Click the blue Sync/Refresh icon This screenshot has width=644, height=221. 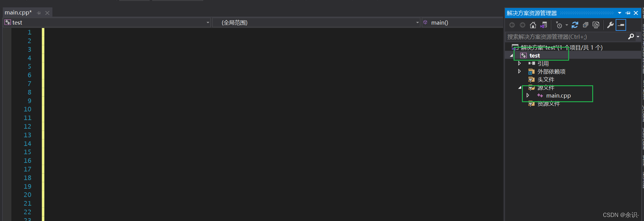[x=575, y=25]
